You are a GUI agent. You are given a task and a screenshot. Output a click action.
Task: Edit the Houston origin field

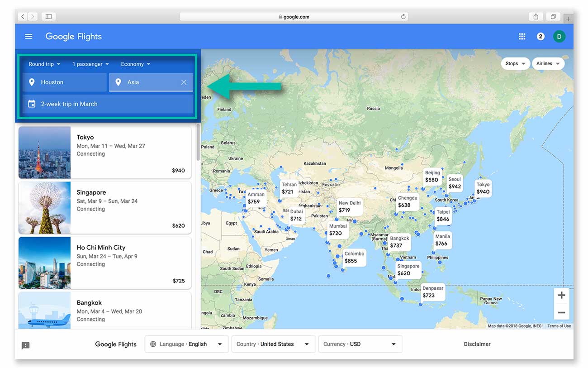65,82
